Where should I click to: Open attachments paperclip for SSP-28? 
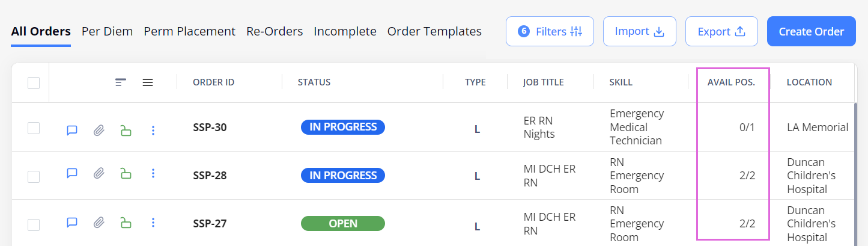99,173
